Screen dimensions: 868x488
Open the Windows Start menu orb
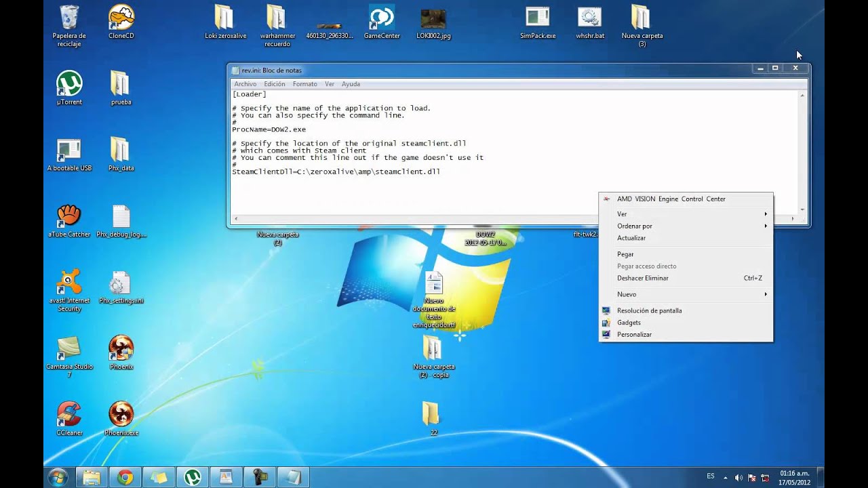[57, 477]
